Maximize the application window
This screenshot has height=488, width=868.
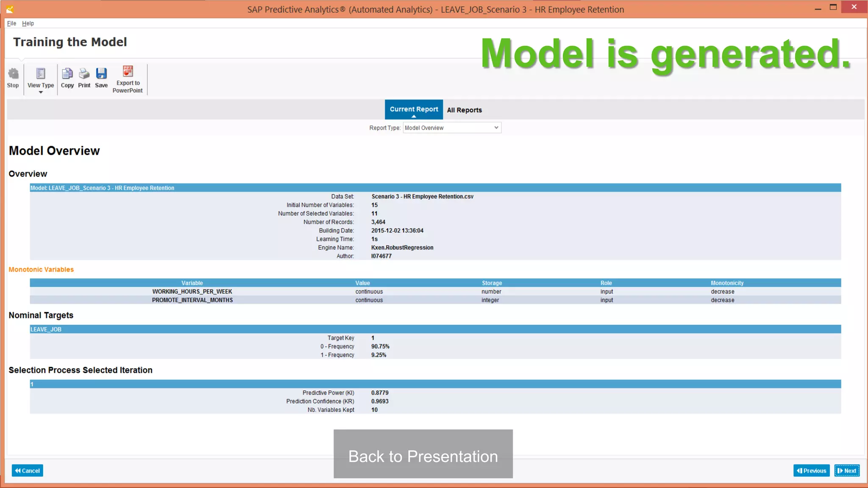(833, 7)
